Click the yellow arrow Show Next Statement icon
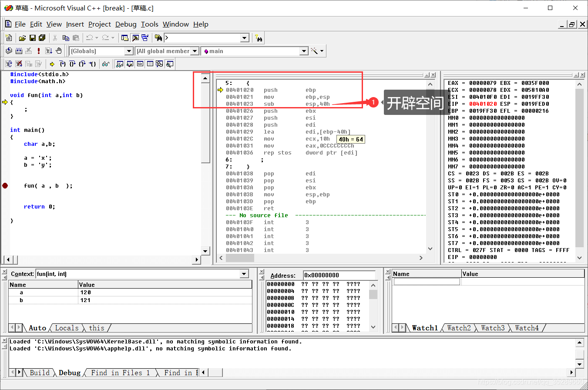 tap(52, 64)
